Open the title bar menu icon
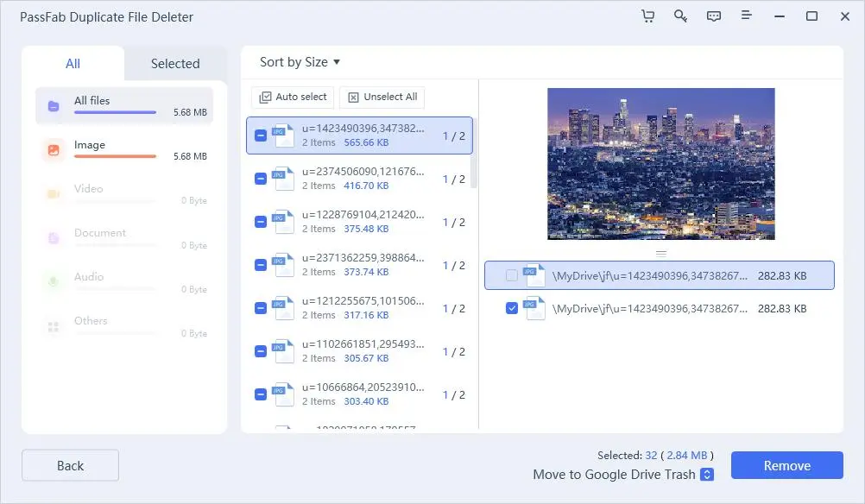This screenshot has width=865, height=504. point(747,16)
